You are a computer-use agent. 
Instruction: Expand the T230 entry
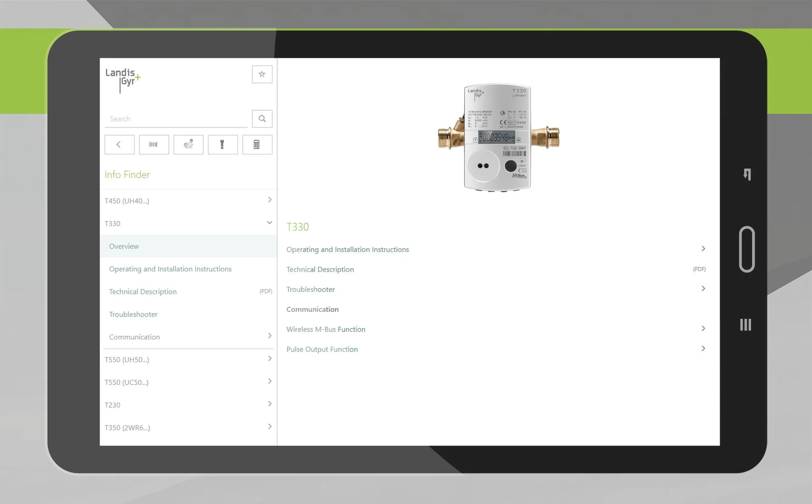tap(269, 404)
